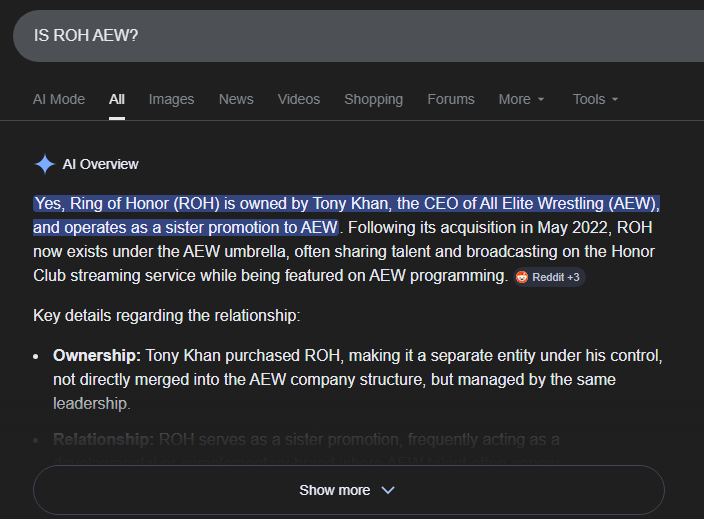Click the faded "Relationship:" bullet label
Screen dimensions: 704x519
tap(103, 439)
